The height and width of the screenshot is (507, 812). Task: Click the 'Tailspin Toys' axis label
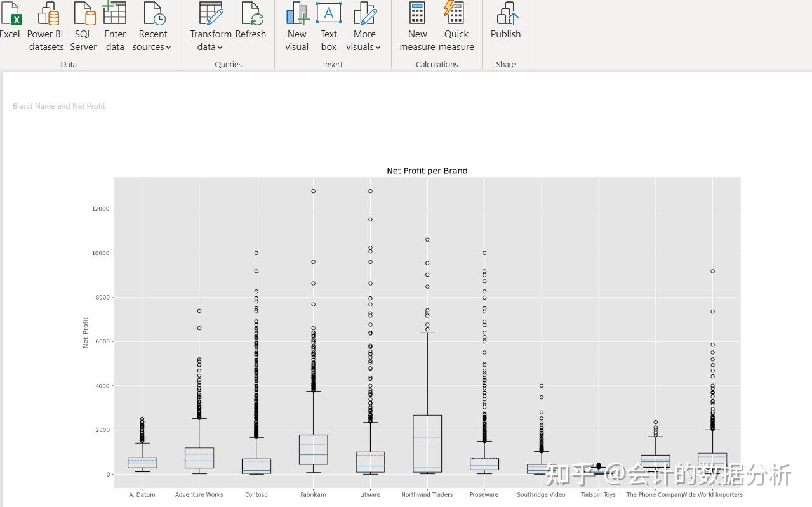(598, 495)
